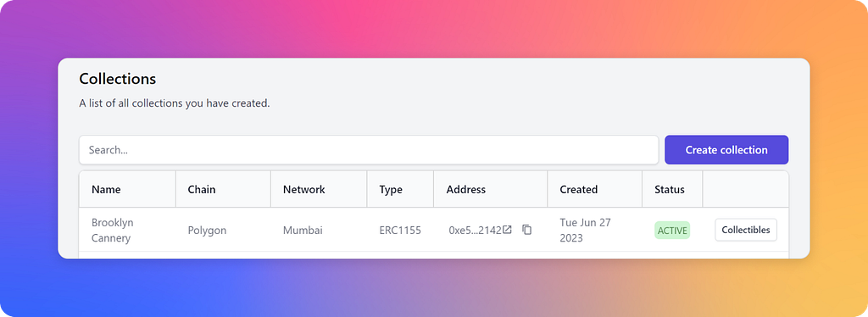The width and height of the screenshot is (868, 317).
Task: Click the Create collection button
Action: pyautogui.click(x=726, y=150)
